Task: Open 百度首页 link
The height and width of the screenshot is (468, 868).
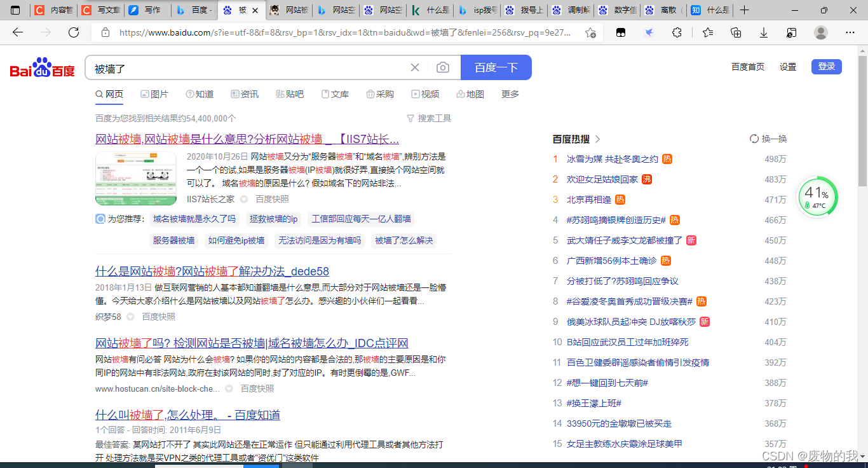Action: click(x=748, y=67)
